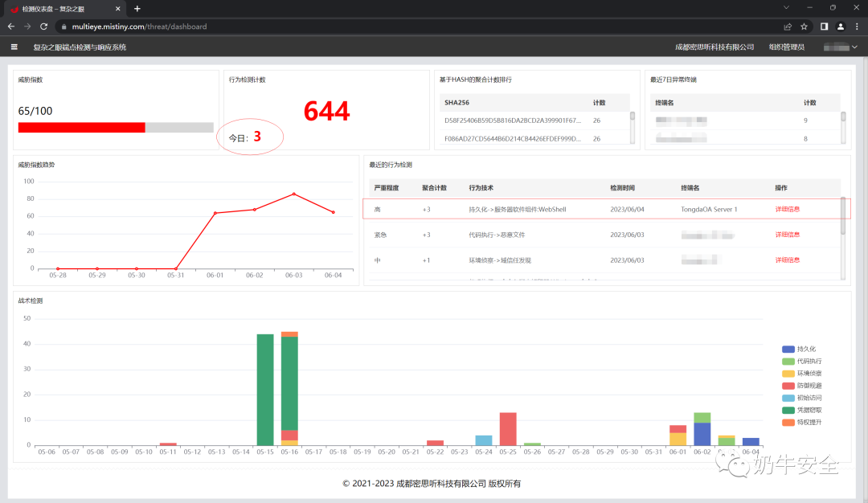Toggle the 初始访问 legend series
Image resolution: width=868 pixels, height=503 pixels.
tap(801, 398)
